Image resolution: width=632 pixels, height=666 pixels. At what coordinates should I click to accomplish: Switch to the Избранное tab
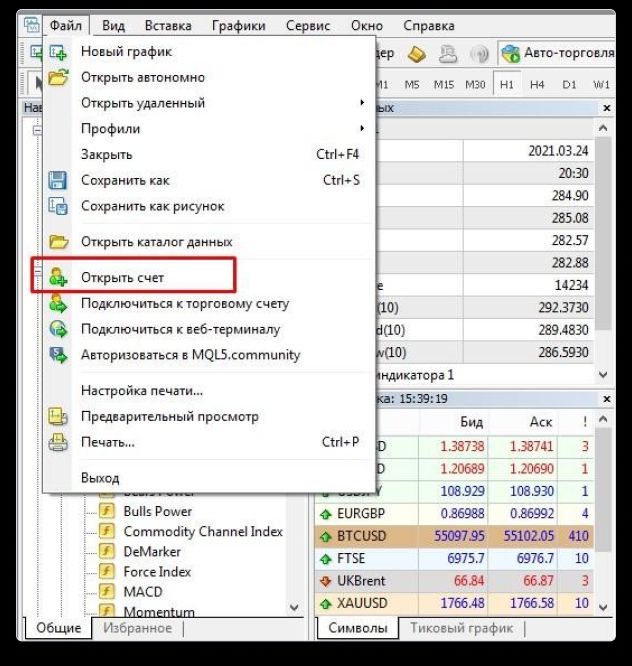[138, 628]
